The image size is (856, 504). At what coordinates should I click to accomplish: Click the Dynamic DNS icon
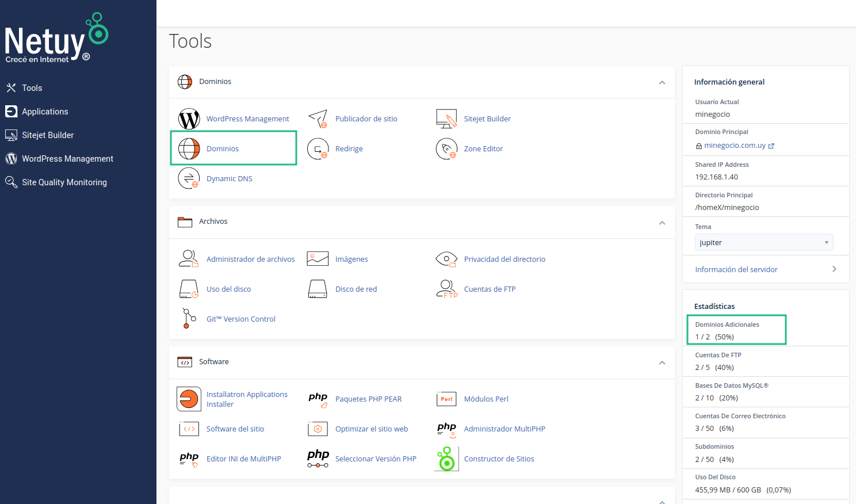tap(189, 179)
